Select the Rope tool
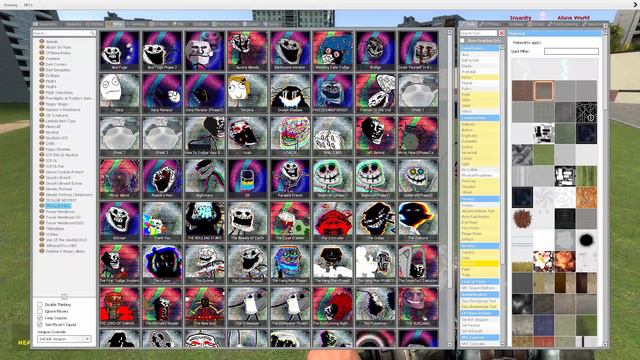This screenshot has width=640, height=360. (480, 94)
